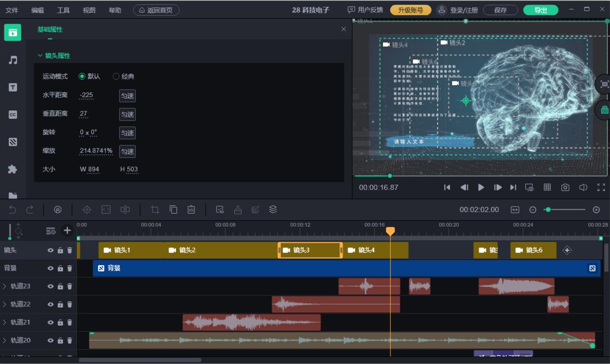Open the music library sidebar icon

pos(13,60)
